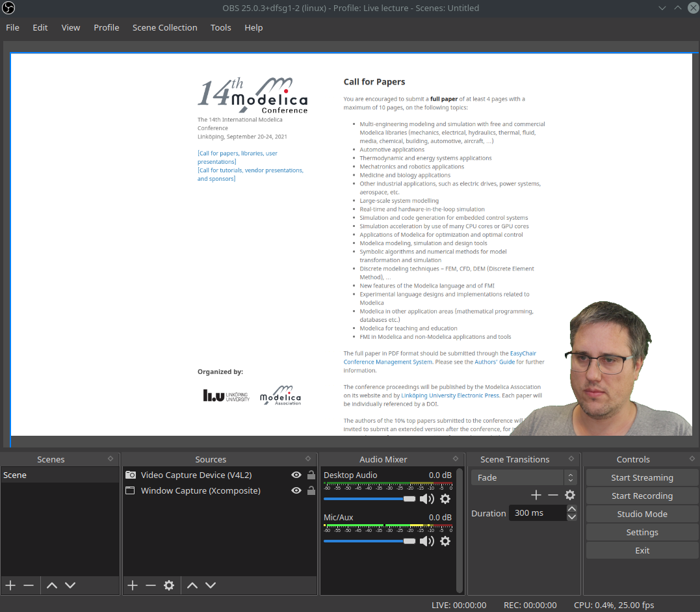Click 'LIVE: 00:00:00' status text
The width and height of the screenshot is (700, 612).
click(459, 605)
